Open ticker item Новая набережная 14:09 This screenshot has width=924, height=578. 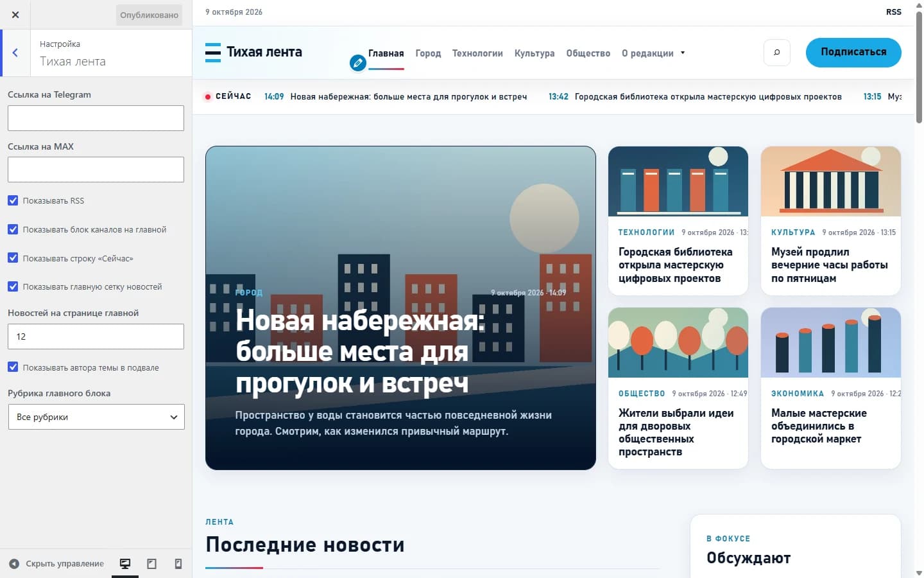[x=396, y=97]
